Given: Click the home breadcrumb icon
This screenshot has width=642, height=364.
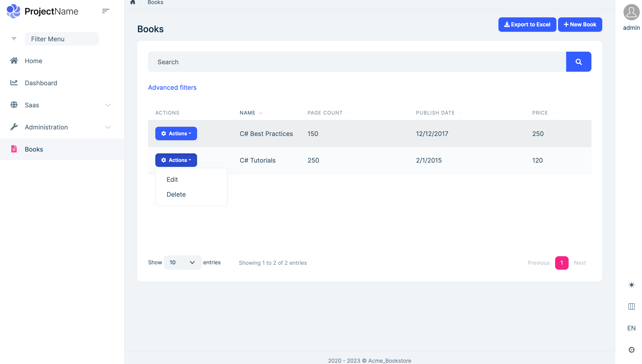Looking at the screenshot, I should pos(133,2).
